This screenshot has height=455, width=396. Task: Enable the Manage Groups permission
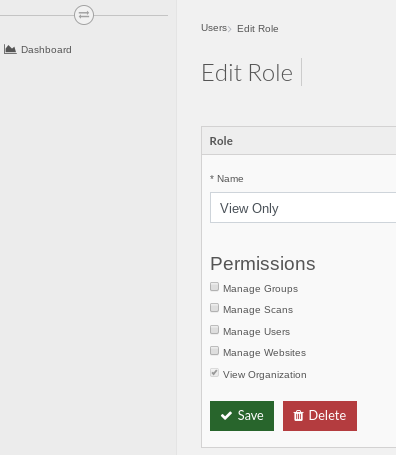point(214,287)
